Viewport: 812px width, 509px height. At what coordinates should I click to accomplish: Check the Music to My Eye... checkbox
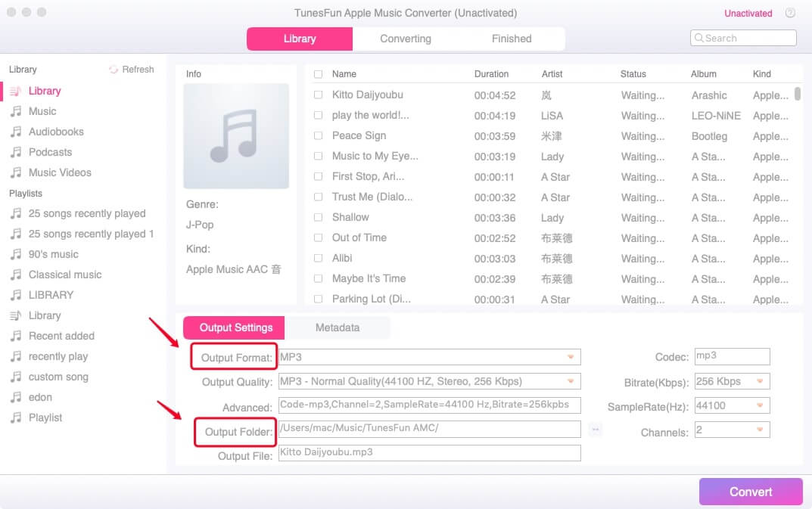[318, 156]
